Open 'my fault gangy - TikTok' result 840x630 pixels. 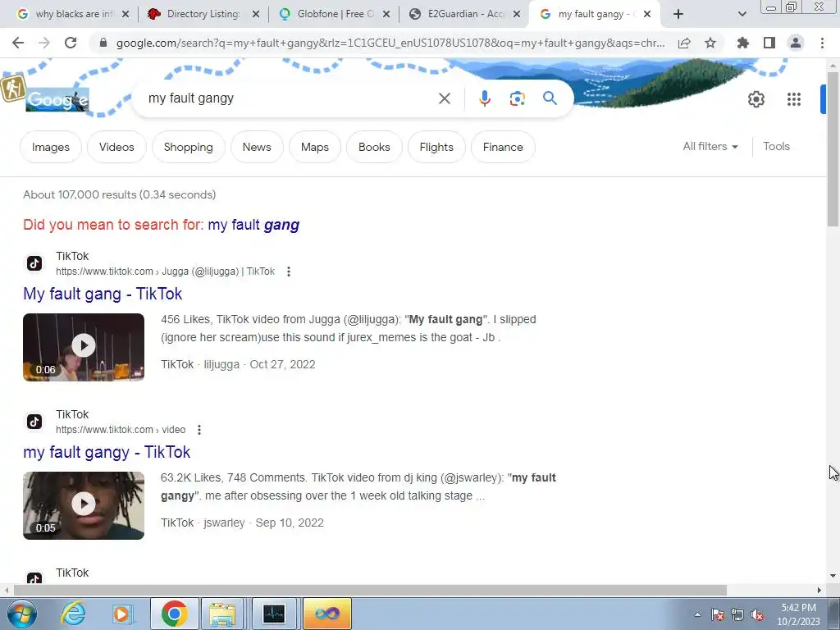pos(107,452)
